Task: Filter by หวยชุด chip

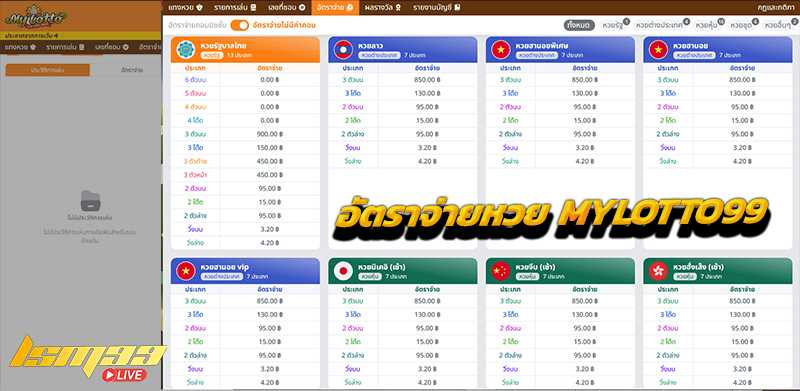Action: 742,25
